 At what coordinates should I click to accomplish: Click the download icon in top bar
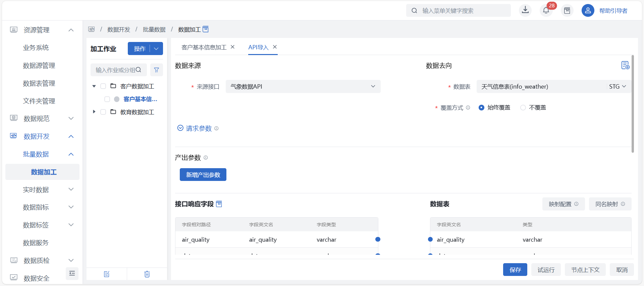click(525, 10)
